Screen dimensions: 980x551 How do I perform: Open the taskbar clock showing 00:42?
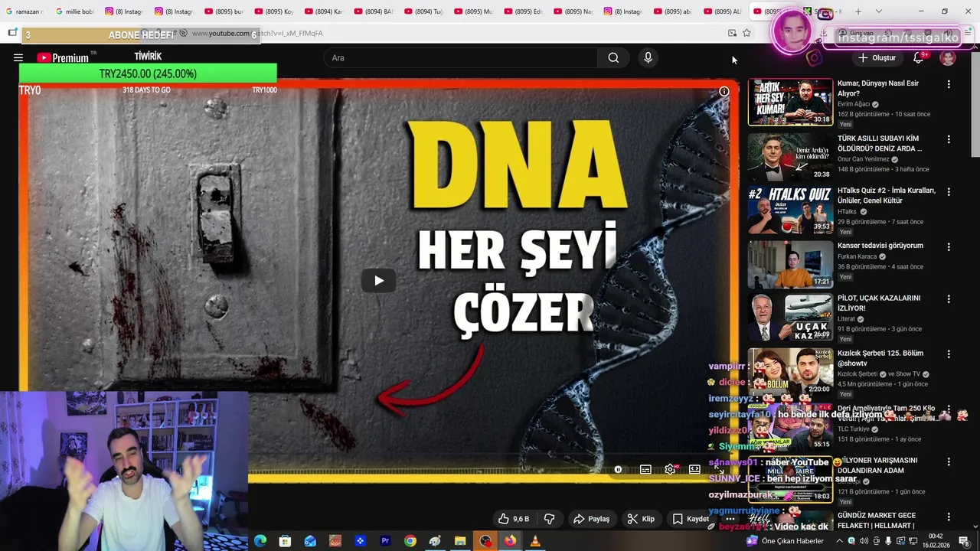936,541
